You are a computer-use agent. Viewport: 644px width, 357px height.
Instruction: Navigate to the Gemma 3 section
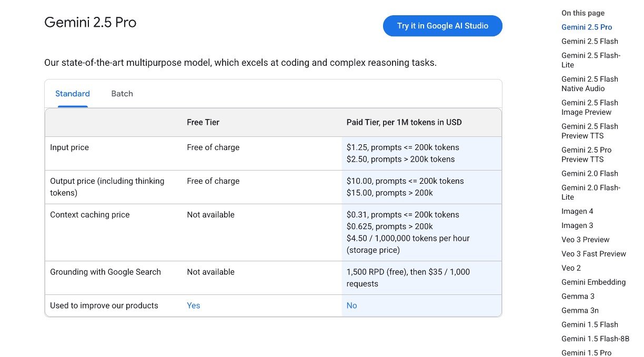[x=578, y=296]
